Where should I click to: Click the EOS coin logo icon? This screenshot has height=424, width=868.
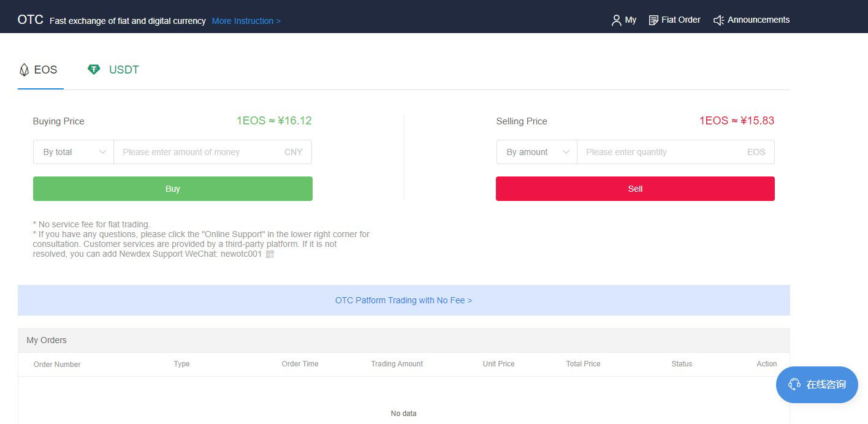(24, 70)
